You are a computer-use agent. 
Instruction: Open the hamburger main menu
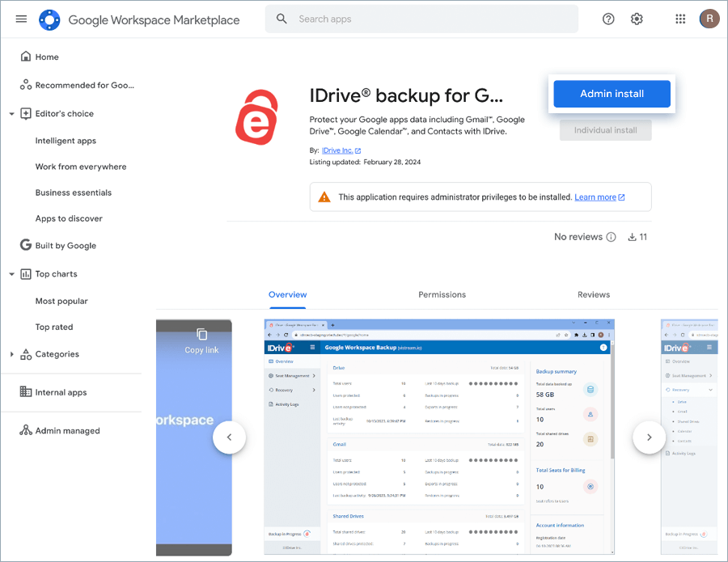click(x=21, y=19)
